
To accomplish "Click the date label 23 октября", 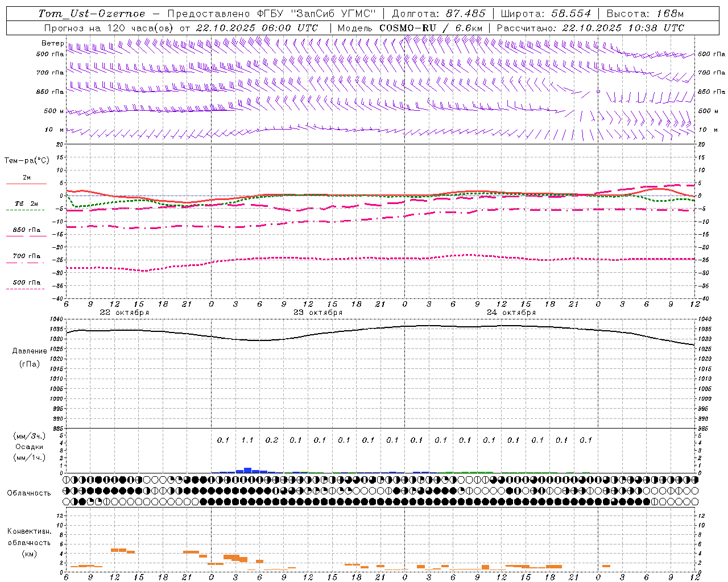I will coord(318,313).
